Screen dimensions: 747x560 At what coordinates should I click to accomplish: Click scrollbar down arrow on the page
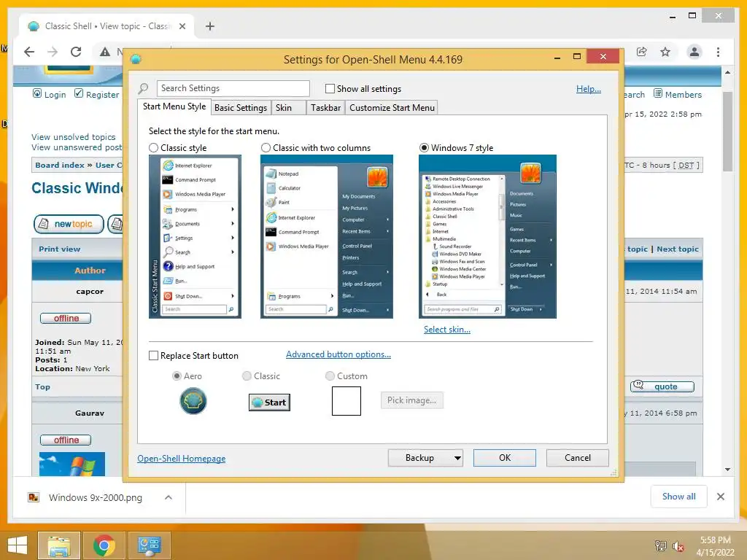pos(727,470)
